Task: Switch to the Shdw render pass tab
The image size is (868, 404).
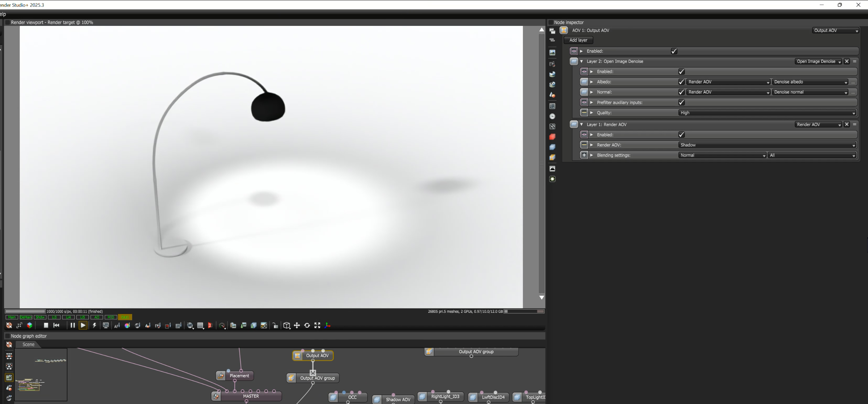Action: coord(40,317)
